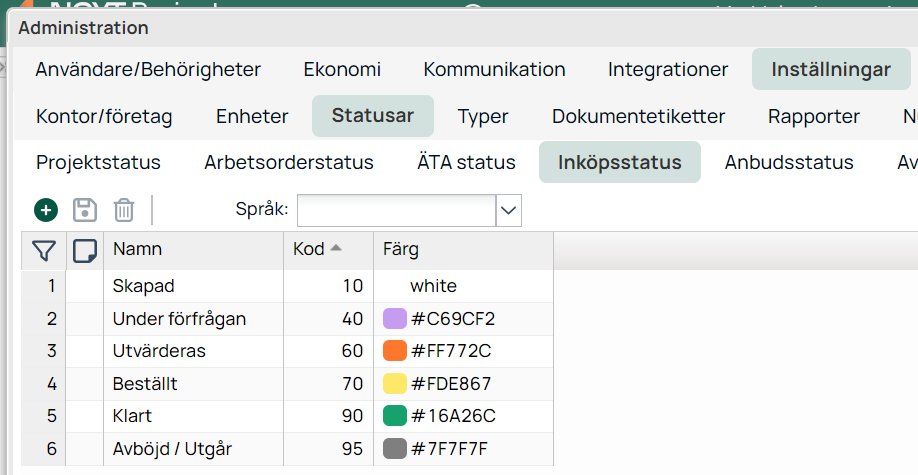Go to the Dokumentetiketter sub-tab

[x=639, y=116]
